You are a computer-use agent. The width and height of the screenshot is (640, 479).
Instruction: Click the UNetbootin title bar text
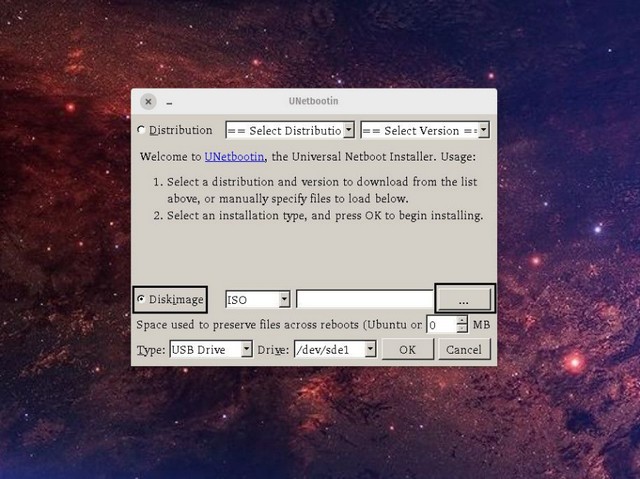(313, 101)
